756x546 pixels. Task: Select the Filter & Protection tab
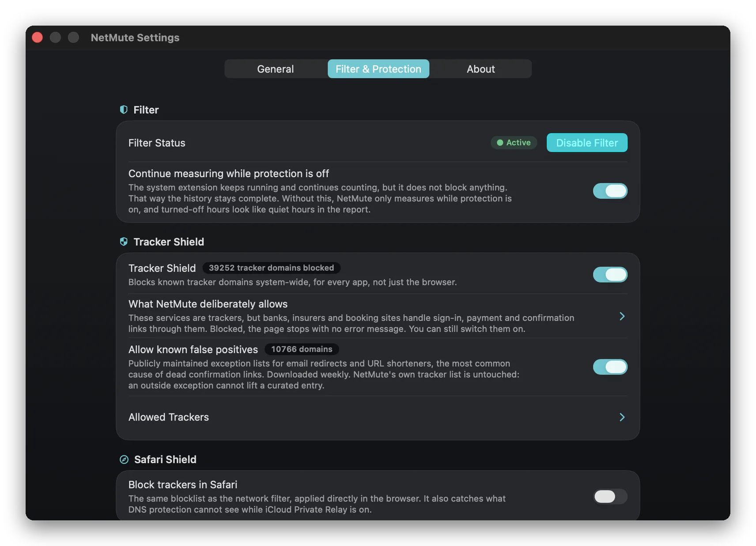point(378,69)
